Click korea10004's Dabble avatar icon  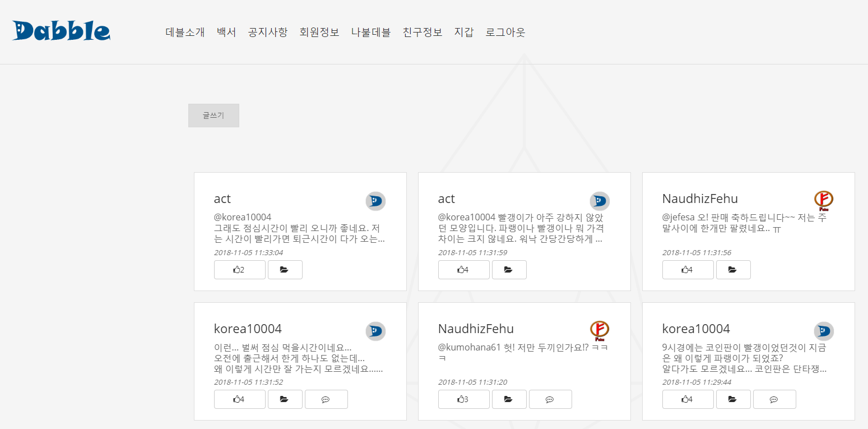(375, 331)
